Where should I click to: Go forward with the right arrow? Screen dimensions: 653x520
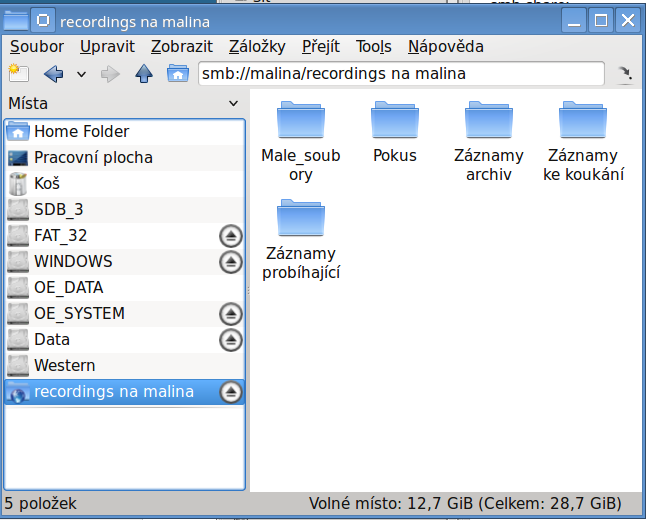pos(110,74)
